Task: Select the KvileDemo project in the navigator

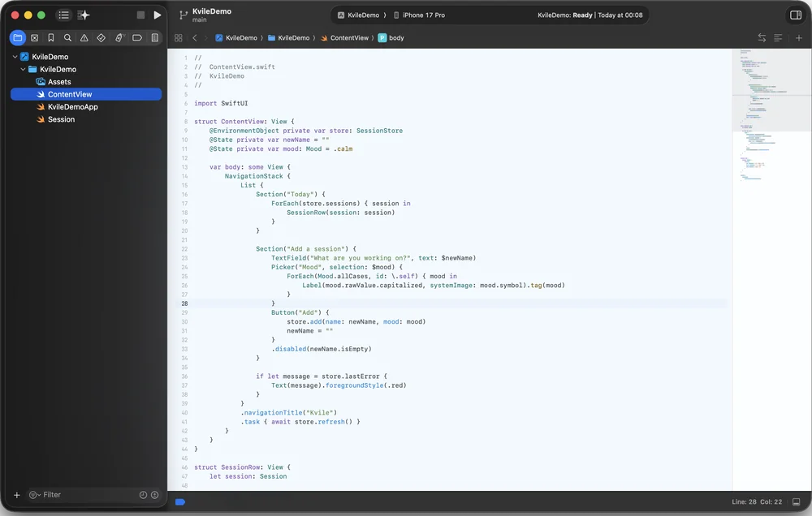Action: [x=50, y=57]
